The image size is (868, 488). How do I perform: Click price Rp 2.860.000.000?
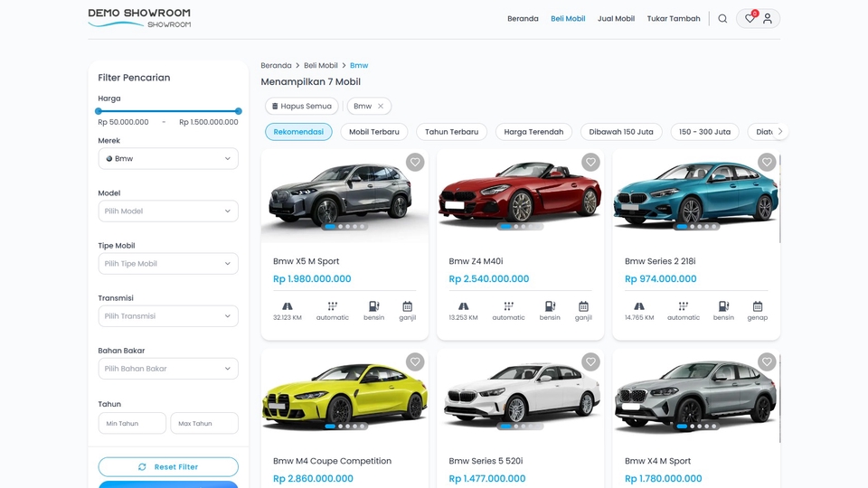click(314, 479)
